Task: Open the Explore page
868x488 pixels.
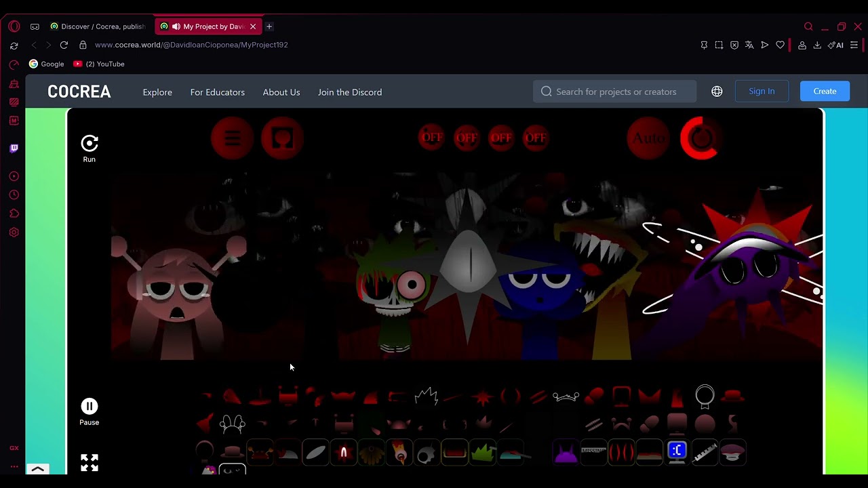Action: click(x=157, y=92)
